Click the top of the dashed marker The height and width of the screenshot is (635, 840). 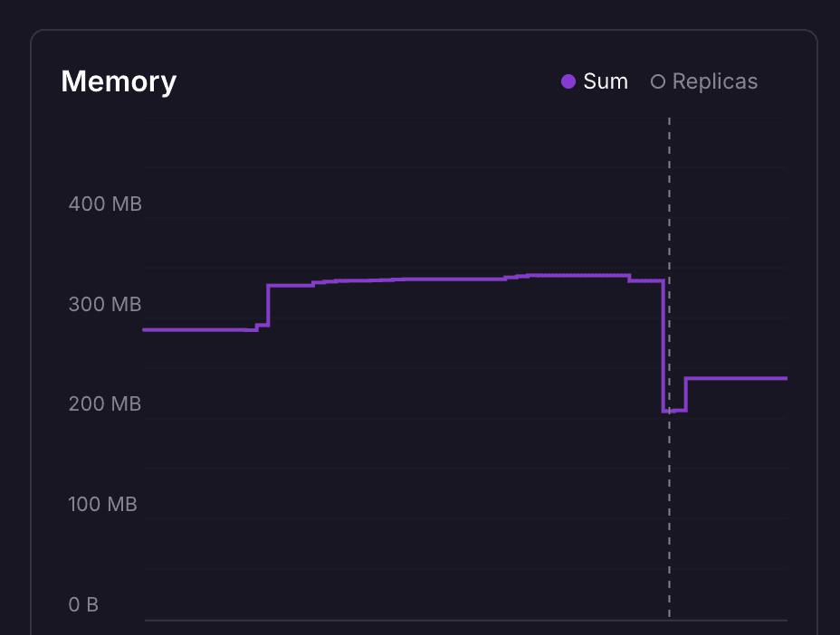(669, 119)
